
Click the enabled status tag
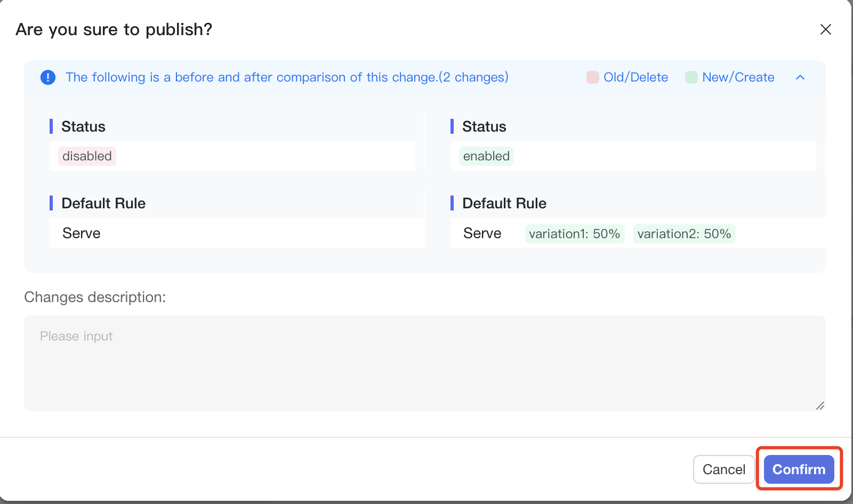(x=486, y=156)
